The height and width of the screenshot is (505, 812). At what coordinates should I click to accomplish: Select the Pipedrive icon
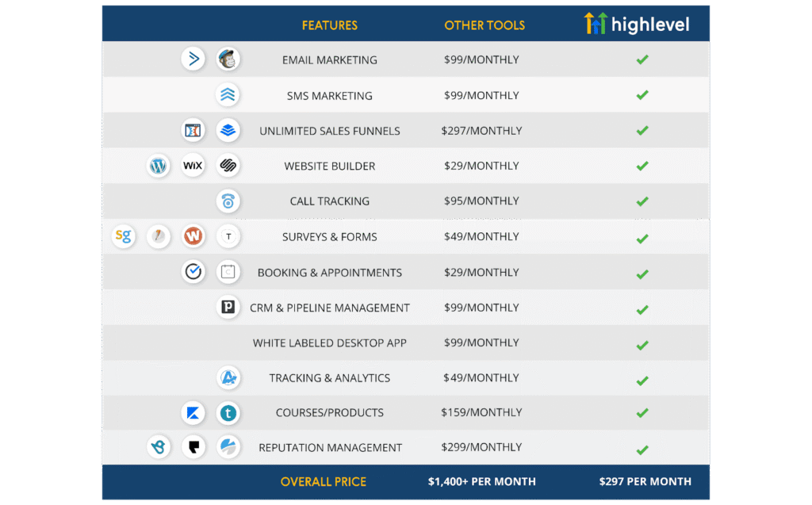click(x=228, y=308)
